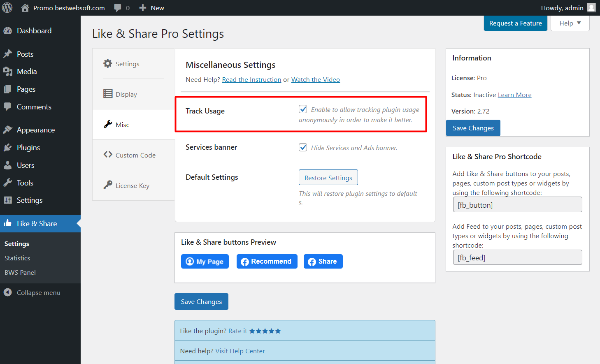The height and width of the screenshot is (364, 600).
Task: Click the Promo bestwebsoft.com site name
Action: pos(69,8)
